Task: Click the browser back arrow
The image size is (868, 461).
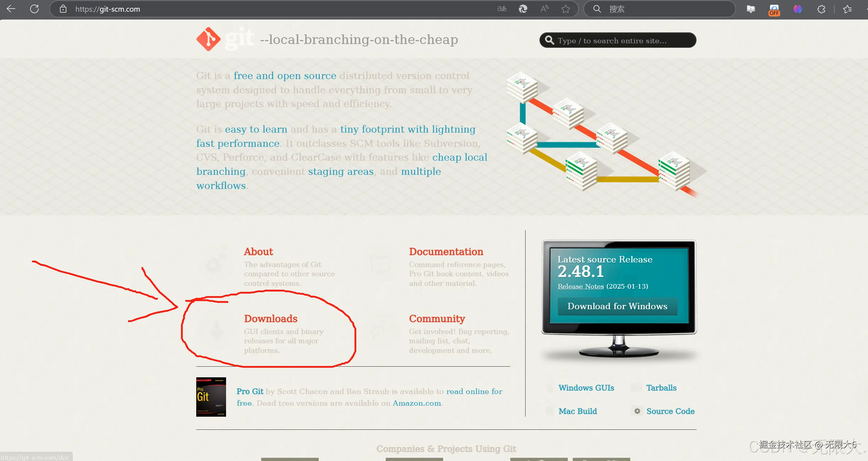Action: point(11,9)
